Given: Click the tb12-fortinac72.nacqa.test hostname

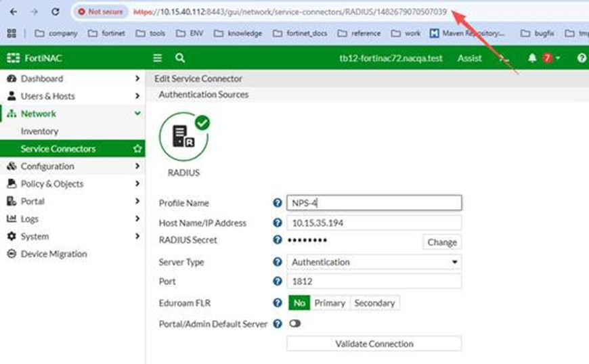Looking at the screenshot, I should (x=391, y=58).
